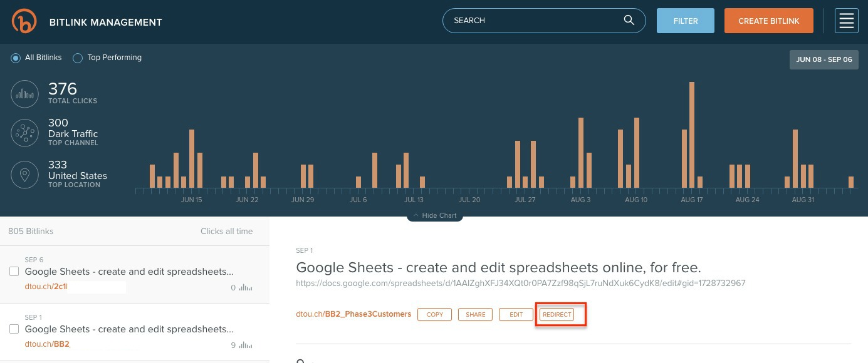This screenshot has height=363, width=868.
Task: Focus the SEARCH input field
Action: [x=544, y=21]
